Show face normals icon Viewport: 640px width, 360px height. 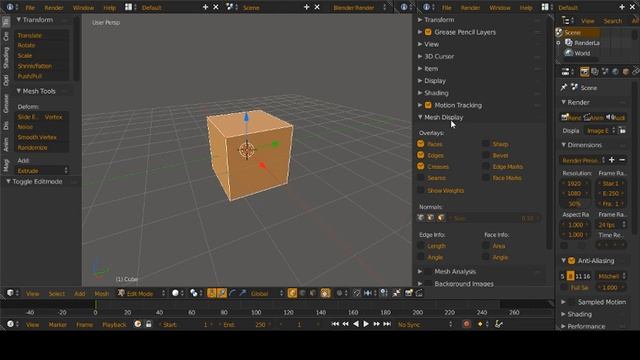[x=441, y=218]
